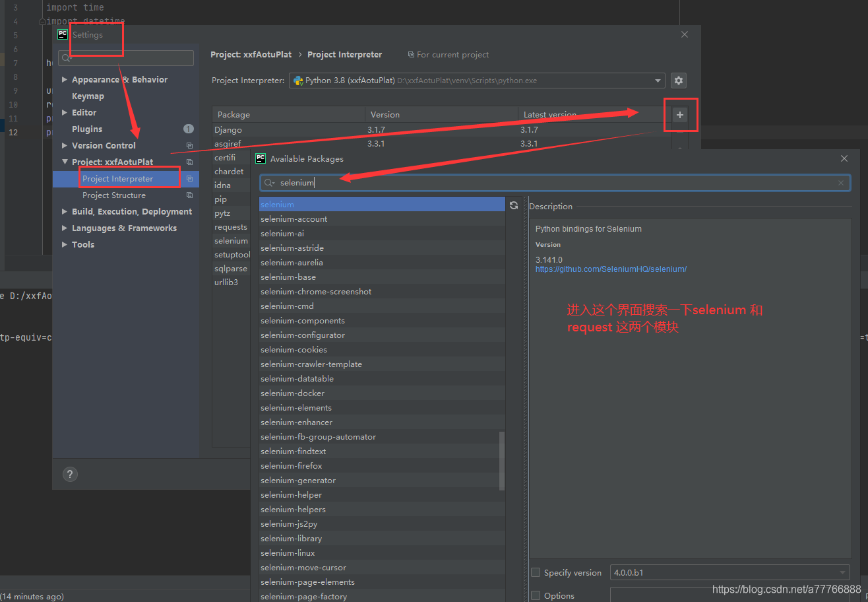Screen dimensions: 868x602
Task: Expand the Tools settings section
Action: 65,244
